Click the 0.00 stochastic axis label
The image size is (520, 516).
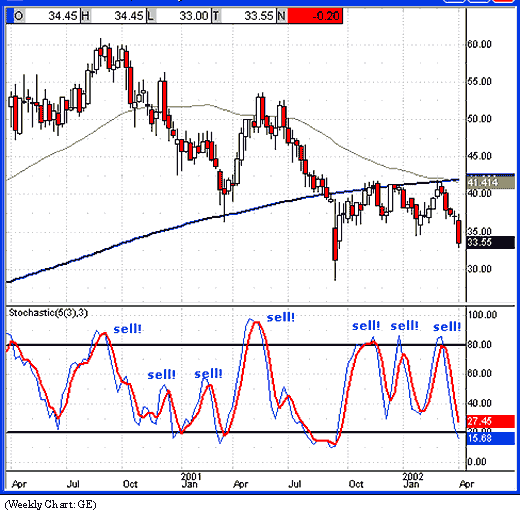click(x=477, y=461)
